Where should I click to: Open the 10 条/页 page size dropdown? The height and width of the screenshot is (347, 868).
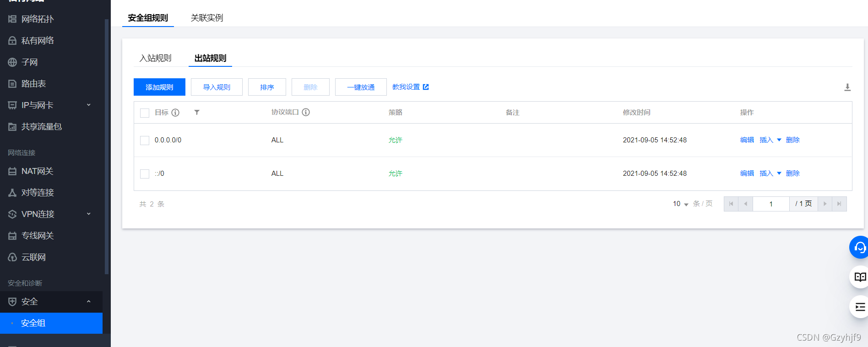681,204
